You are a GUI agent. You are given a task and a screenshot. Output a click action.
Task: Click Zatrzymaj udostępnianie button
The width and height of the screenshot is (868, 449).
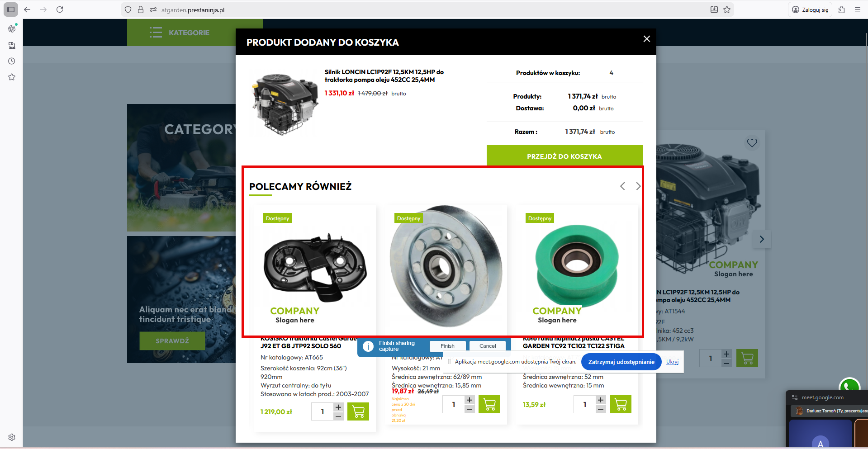pos(621,362)
